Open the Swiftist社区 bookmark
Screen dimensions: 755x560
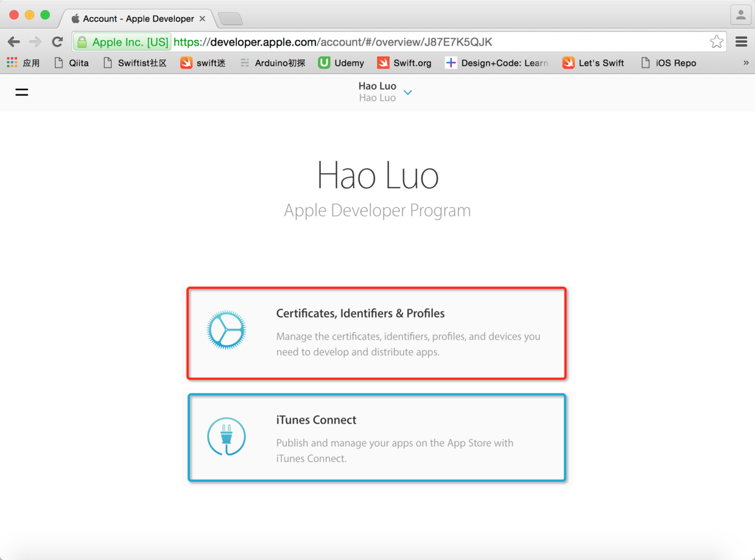[135, 63]
